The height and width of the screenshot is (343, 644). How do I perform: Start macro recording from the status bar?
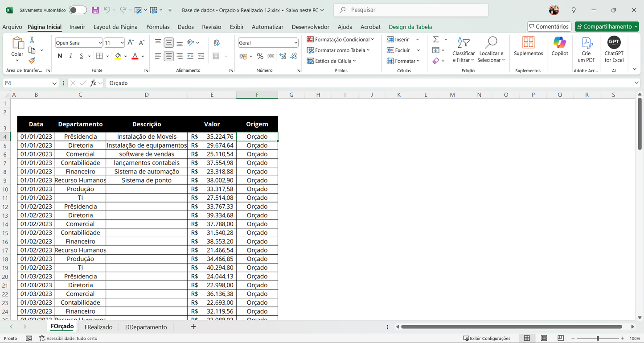coord(29,339)
